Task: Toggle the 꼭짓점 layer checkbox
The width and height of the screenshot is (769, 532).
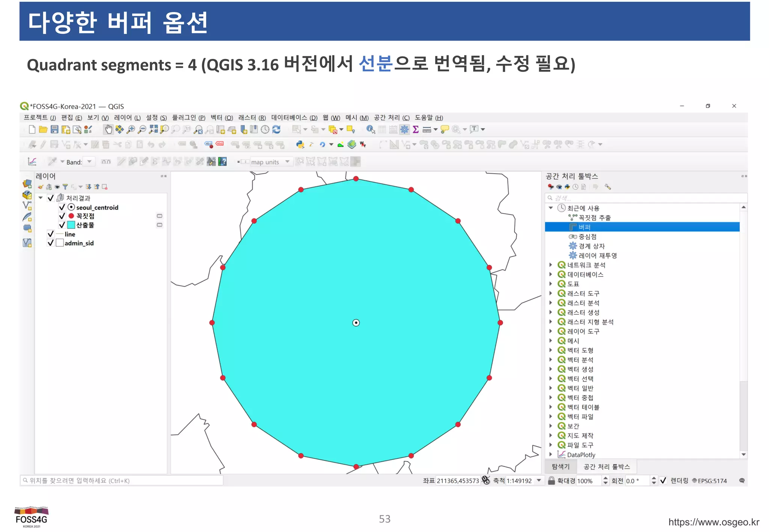Action: click(62, 216)
